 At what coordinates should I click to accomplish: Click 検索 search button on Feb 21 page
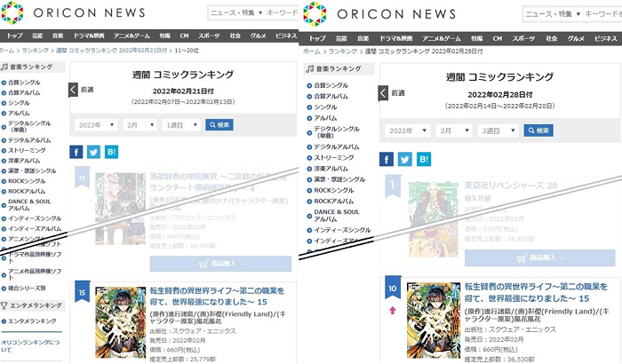tap(219, 125)
